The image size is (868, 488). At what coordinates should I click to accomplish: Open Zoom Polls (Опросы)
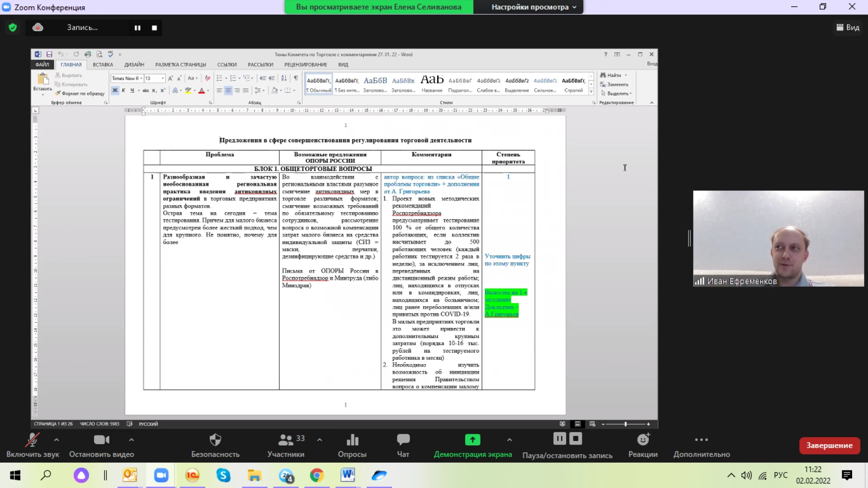tap(352, 446)
